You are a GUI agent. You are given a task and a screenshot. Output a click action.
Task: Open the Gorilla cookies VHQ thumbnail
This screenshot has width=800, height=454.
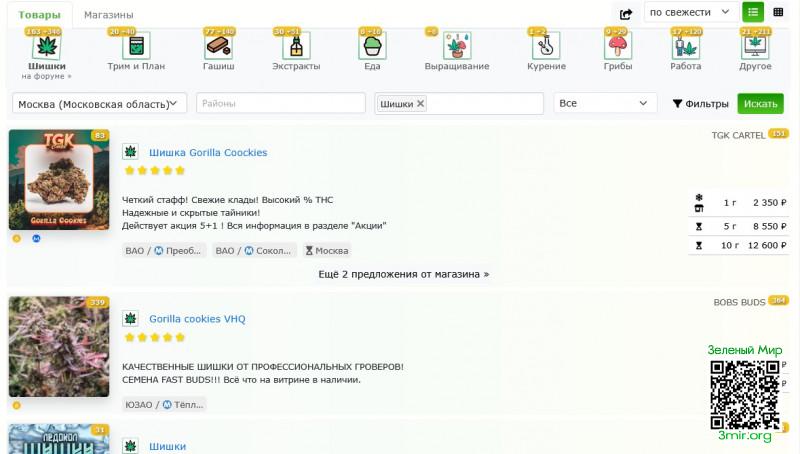click(59, 347)
